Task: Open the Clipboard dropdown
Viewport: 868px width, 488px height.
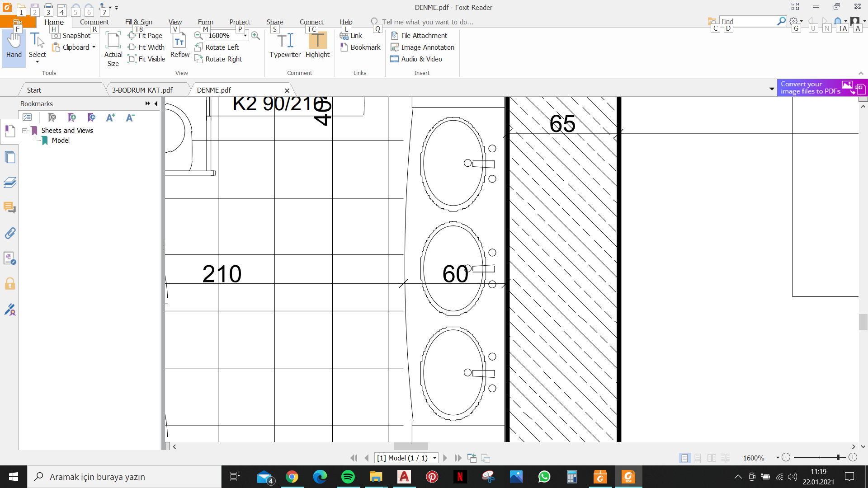Action: click(94, 47)
